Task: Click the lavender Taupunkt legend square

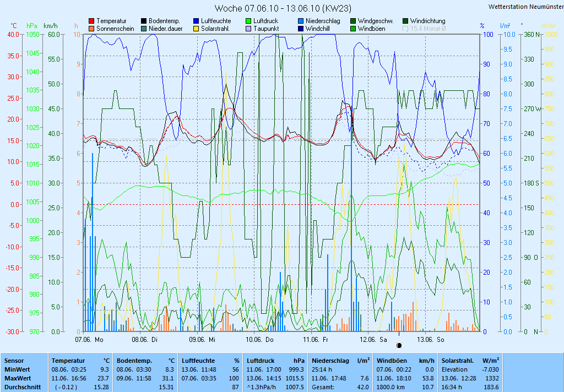Action: (248, 29)
